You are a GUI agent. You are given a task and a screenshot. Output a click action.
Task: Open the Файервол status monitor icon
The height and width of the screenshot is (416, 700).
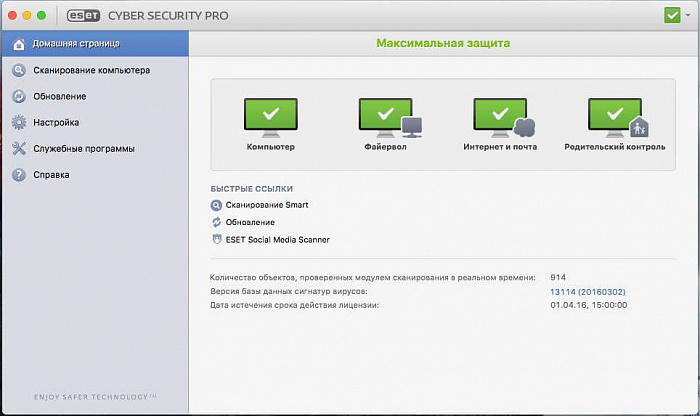(385, 118)
